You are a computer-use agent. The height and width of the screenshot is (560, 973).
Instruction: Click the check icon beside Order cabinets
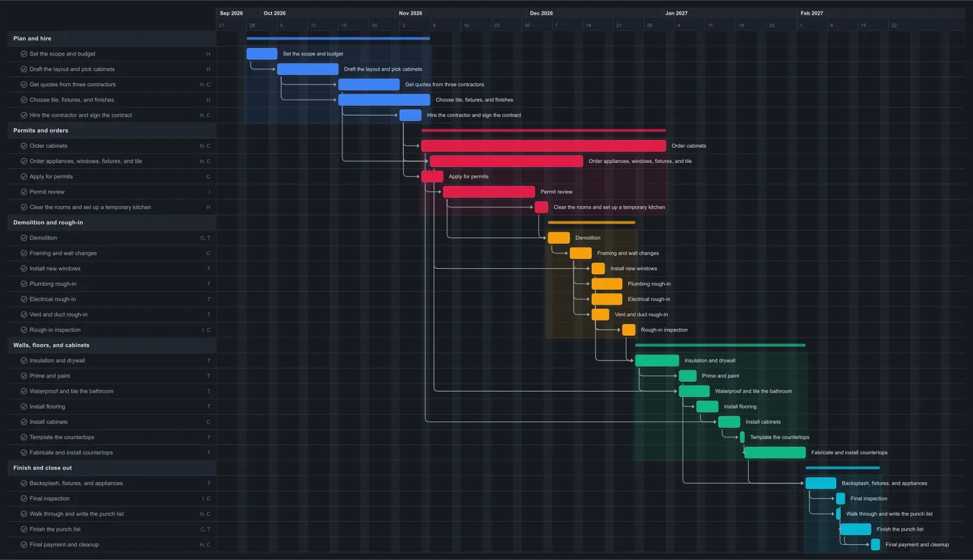(x=24, y=146)
